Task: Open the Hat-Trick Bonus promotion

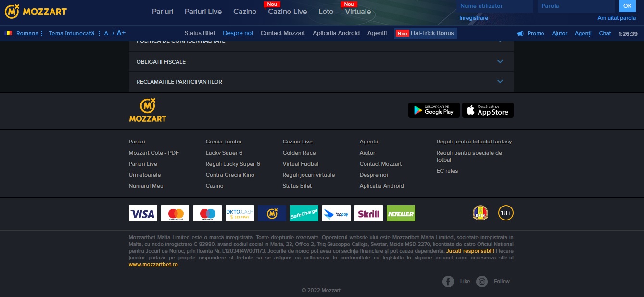Action: [x=426, y=33]
